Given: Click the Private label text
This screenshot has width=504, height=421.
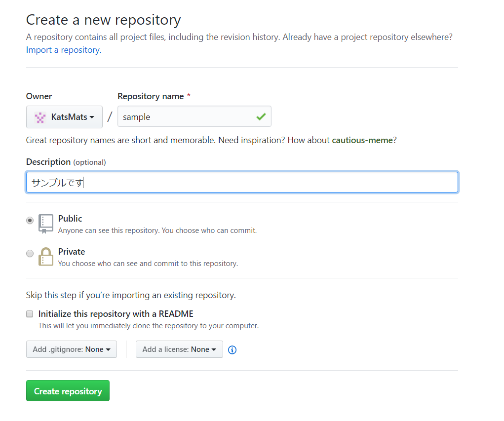Looking at the screenshot, I should point(72,252).
